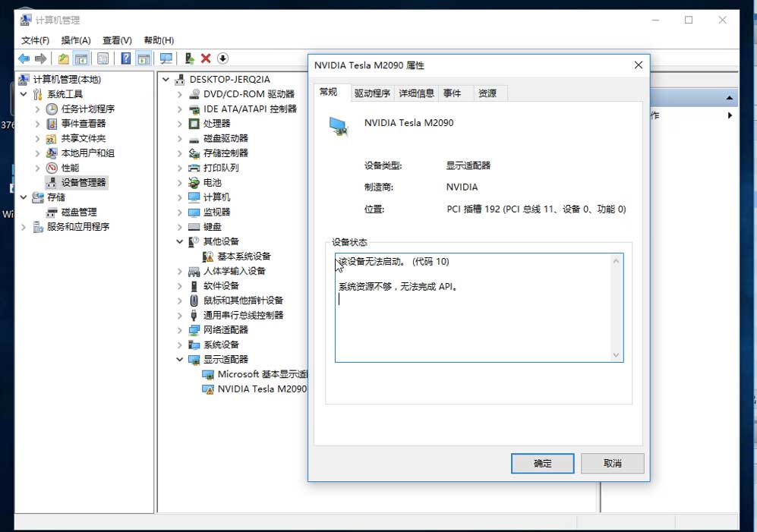Click the Back arrow in the toolbar

click(x=24, y=59)
